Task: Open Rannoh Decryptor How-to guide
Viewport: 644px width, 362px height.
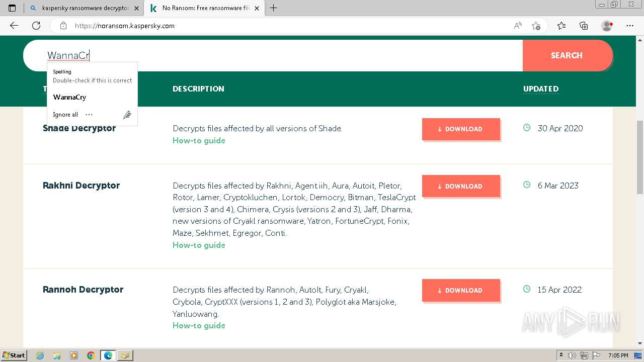Action: click(x=199, y=325)
